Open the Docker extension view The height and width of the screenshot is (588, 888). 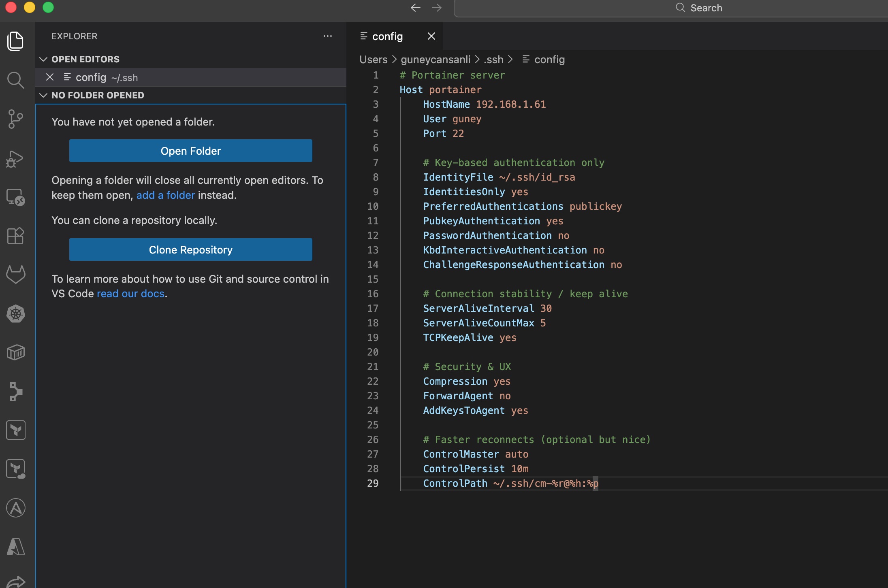(16, 352)
